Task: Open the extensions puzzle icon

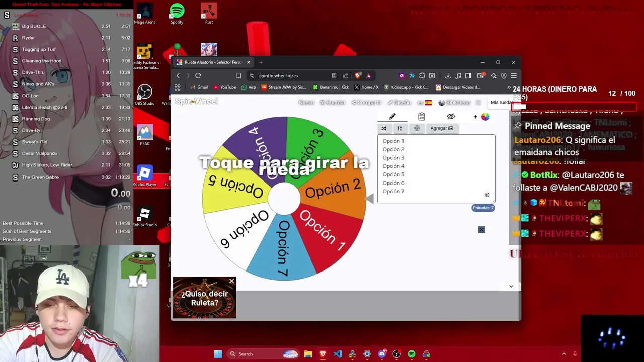Action: tap(422, 75)
